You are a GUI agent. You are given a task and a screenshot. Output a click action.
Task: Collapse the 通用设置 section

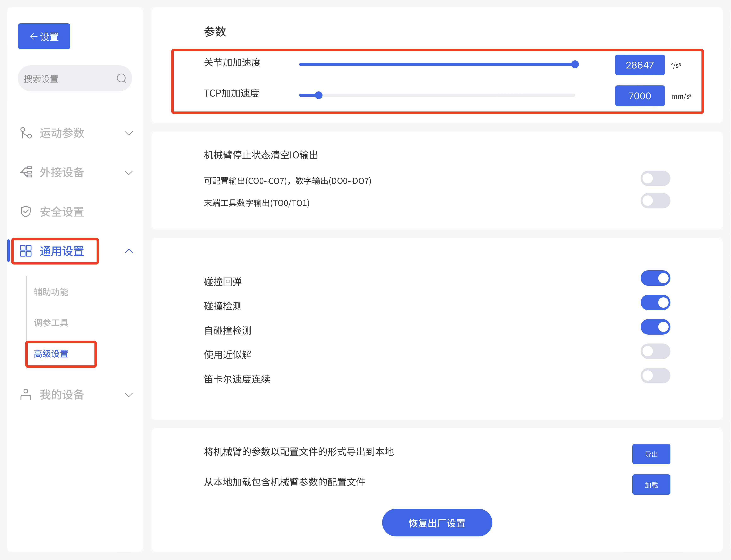click(129, 251)
